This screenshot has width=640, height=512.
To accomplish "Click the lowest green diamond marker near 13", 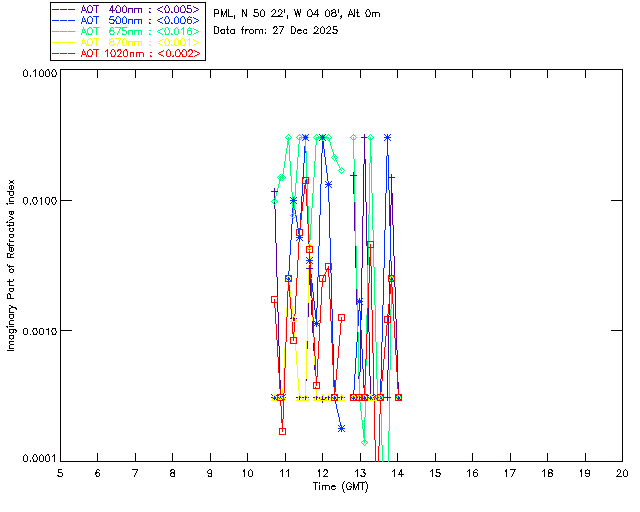I will [x=364, y=443].
